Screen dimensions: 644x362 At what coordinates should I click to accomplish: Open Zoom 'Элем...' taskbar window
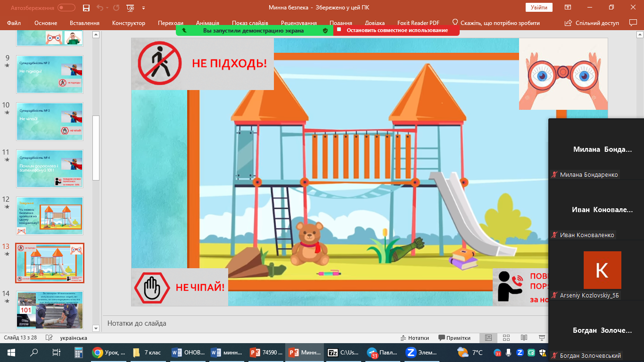(x=421, y=352)
